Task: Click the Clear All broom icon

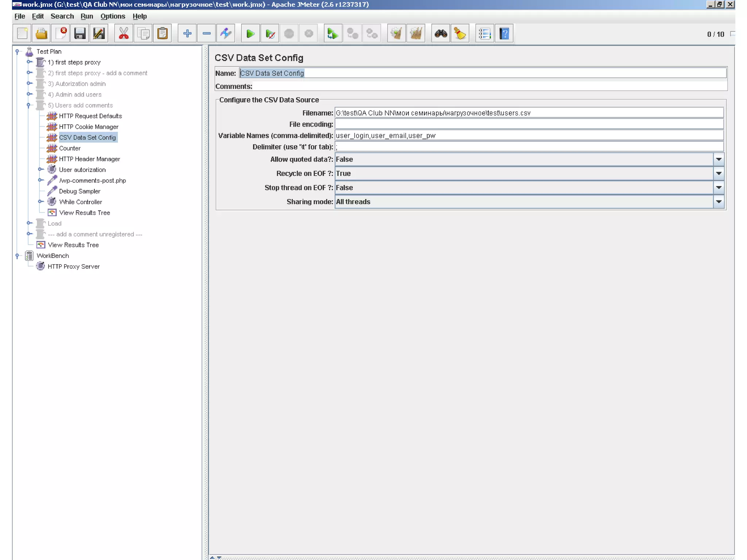Action: click(x=416, y=34)
